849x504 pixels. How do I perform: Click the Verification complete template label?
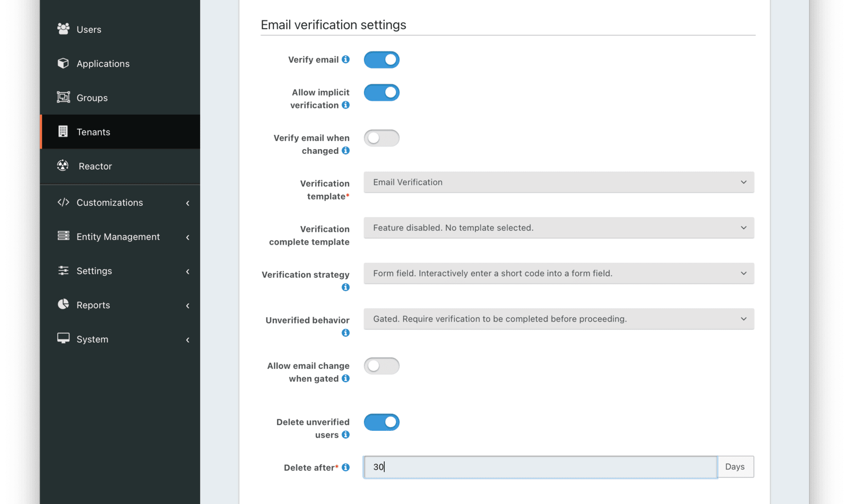point(309,236)
